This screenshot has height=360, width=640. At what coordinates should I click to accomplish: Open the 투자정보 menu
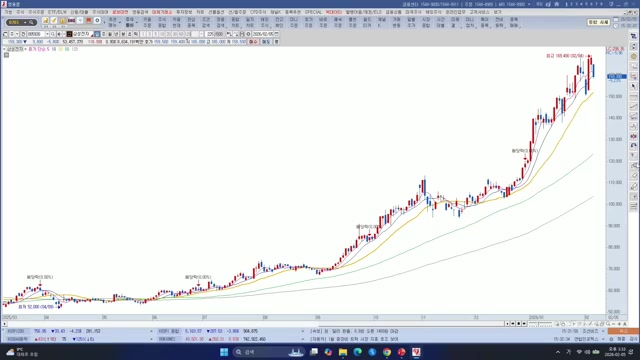184,12
